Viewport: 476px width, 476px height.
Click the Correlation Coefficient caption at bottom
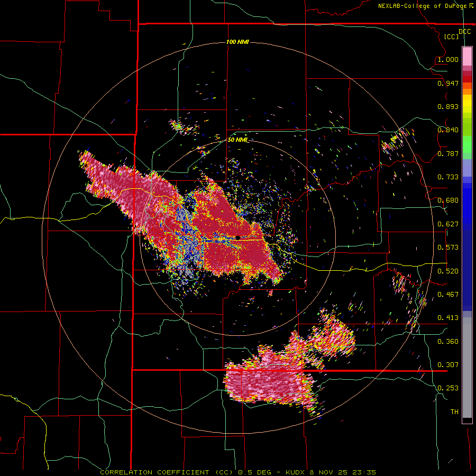click(x=237, y=472)
